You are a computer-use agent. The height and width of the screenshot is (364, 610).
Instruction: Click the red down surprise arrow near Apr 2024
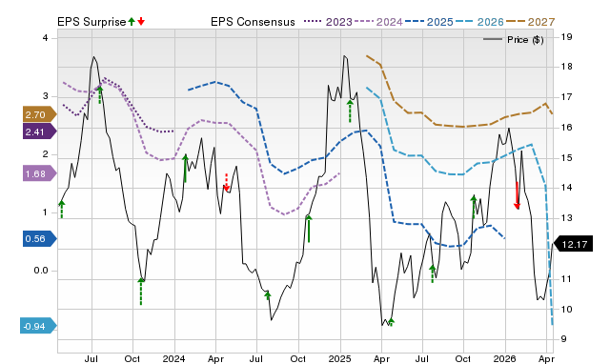click(227, 182)
